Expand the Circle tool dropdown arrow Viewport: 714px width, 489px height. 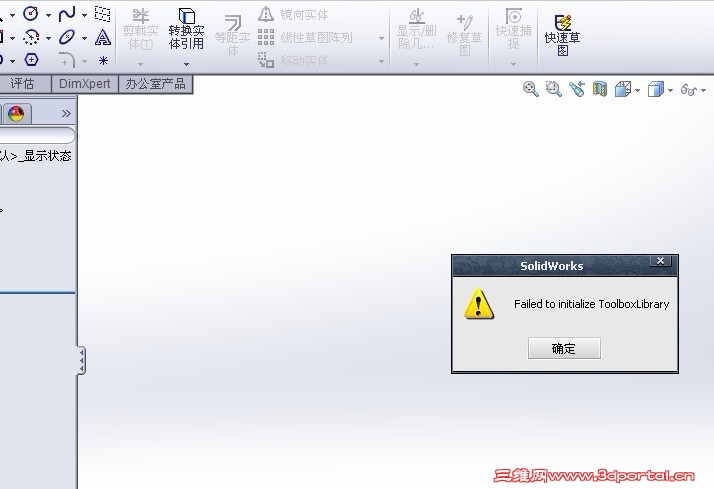pos(48,15)
